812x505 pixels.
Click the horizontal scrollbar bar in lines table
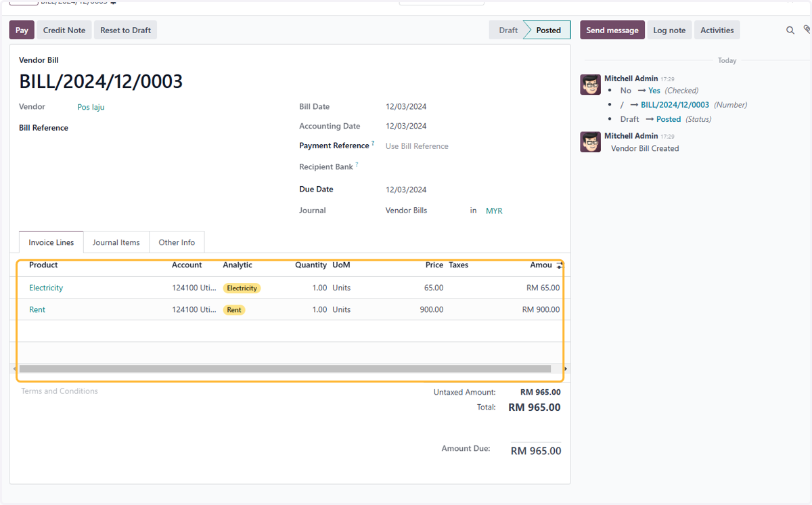[x=285, y=369]
